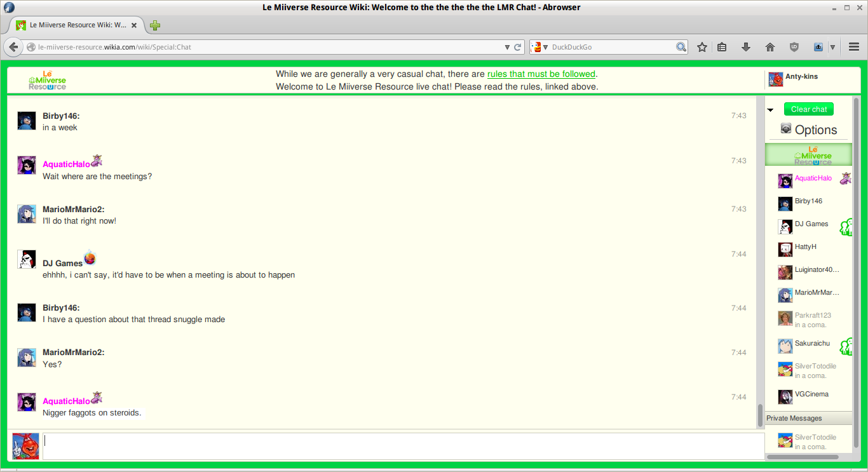Open the Options menu in the chat rail
This screenshot has width=868, height=472.
tap(809, 130)
